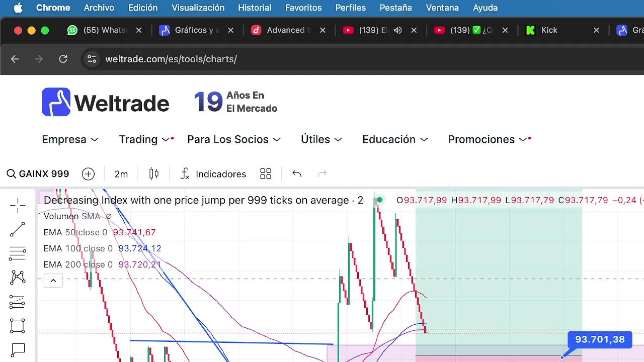Viewport: 644px width, 362px height.
Task: Select the crosshair cursor tool
Action: (18, 205)
